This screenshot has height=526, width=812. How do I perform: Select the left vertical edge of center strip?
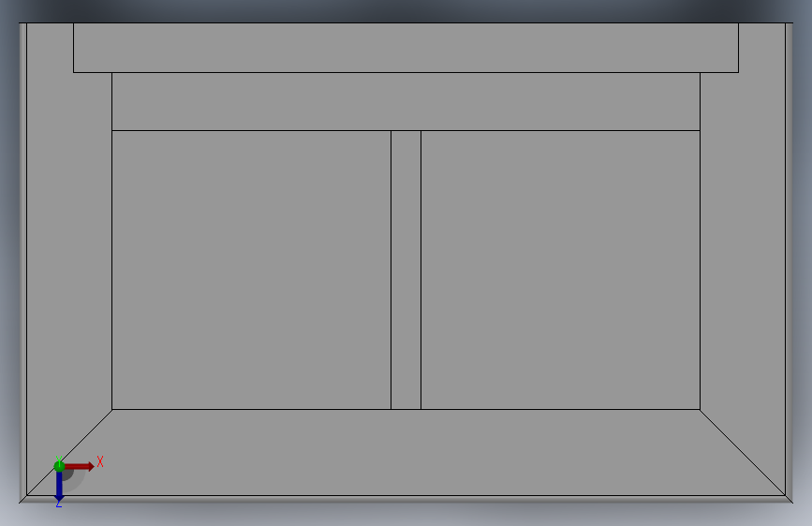click(x=391, y=270)
